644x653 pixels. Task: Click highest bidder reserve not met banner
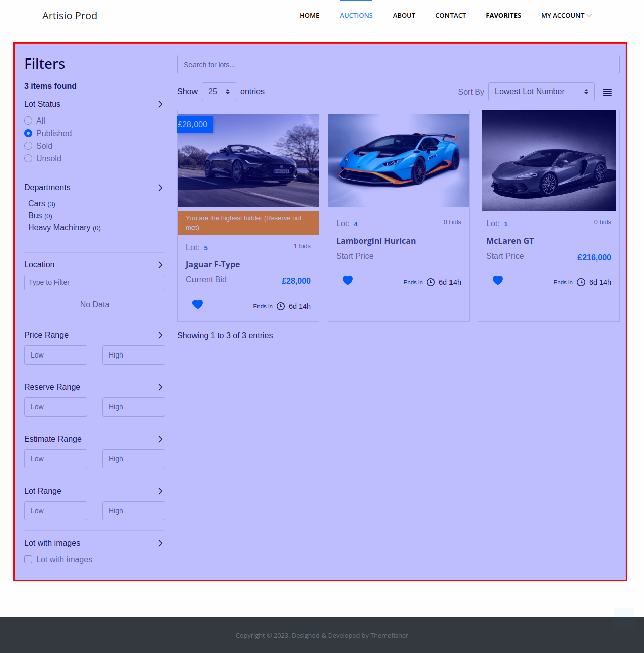[248, 223]
